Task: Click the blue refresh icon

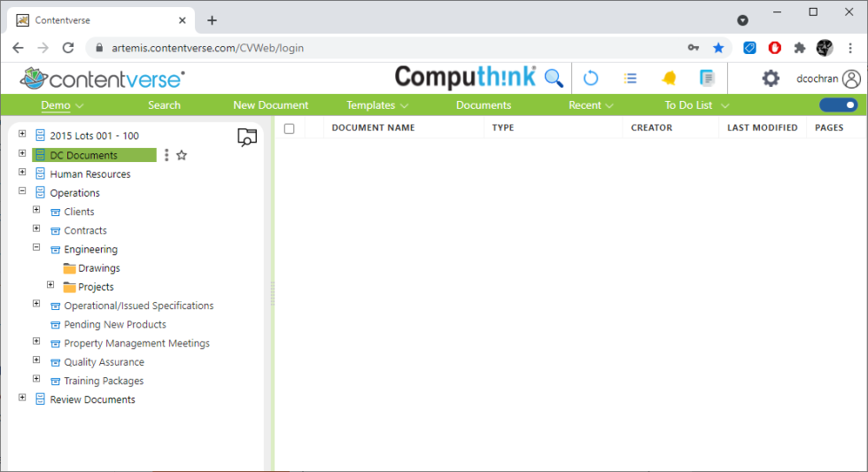Action: point(591,78)
